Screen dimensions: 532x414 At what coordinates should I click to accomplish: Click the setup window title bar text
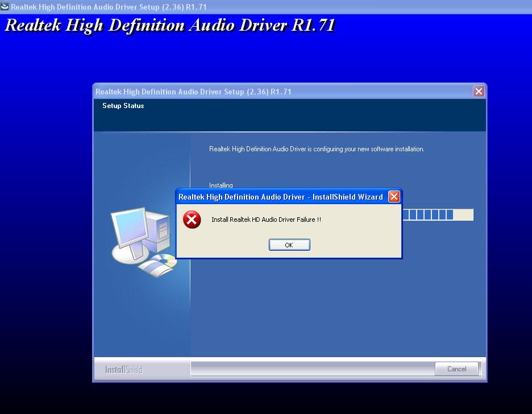[193, 92]
